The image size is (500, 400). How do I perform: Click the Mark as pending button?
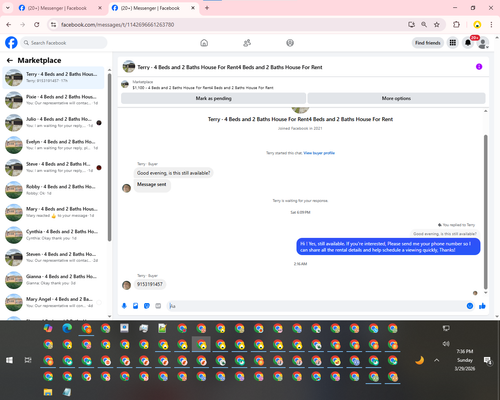point(213,98)
